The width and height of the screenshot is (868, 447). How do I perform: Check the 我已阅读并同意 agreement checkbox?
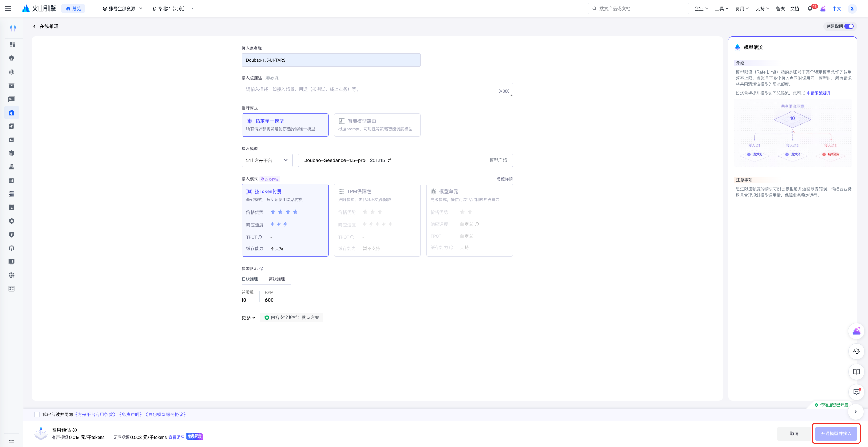37,414
